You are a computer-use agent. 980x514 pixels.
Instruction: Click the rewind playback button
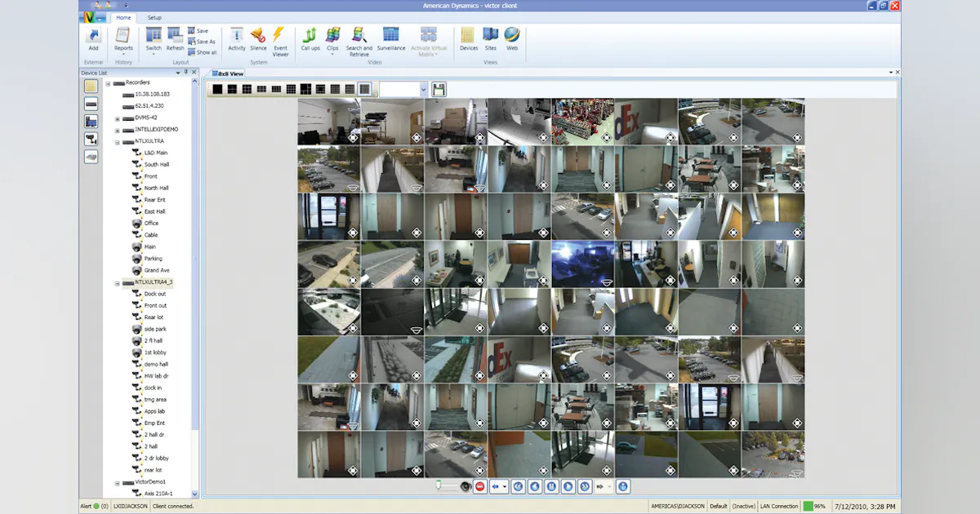[x=519, y=486]
